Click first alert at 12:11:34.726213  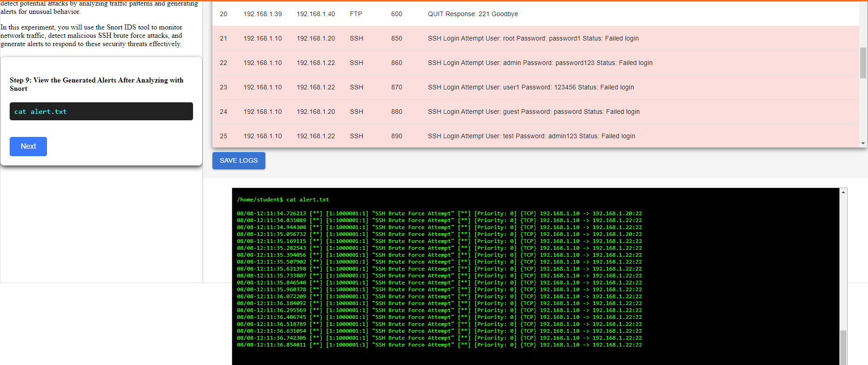[x=439, y=213]
